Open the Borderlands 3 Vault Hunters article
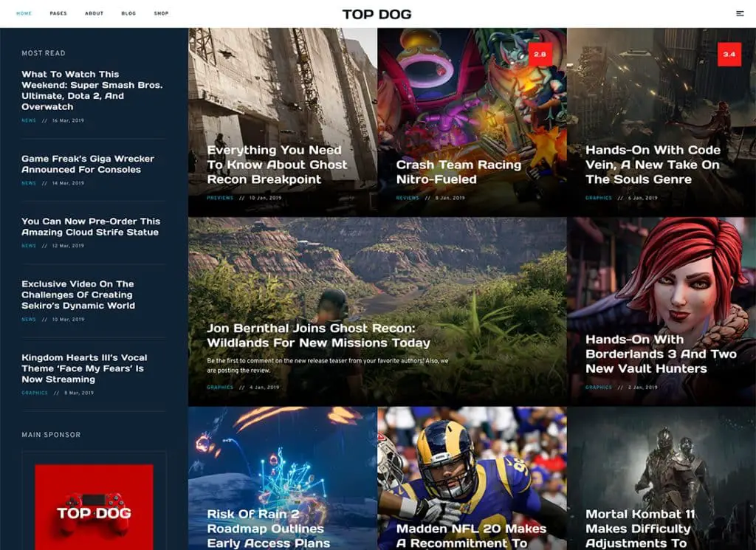Viewport: 756px width, 550px height. [x=661, y=354]
